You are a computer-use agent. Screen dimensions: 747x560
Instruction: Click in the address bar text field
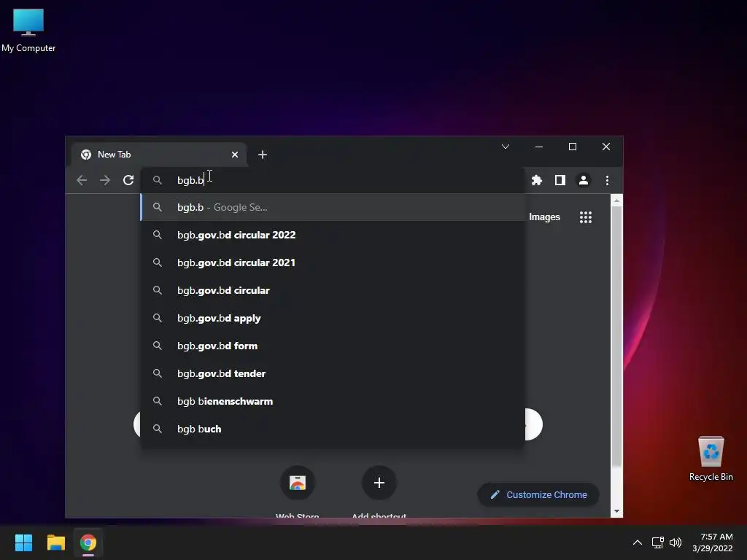[333, 181]
